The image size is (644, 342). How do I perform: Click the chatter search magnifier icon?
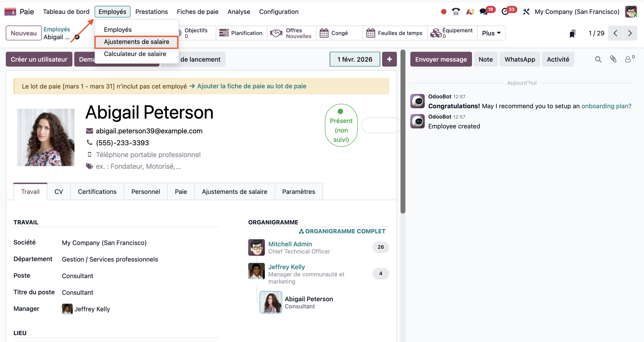pyautogui.click(x=598, y=59)
